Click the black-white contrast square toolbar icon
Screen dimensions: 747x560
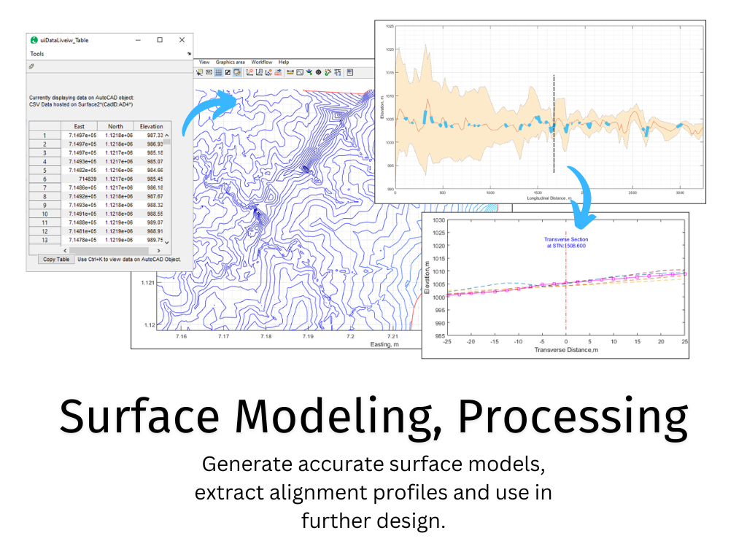click(x=228, y=72)
